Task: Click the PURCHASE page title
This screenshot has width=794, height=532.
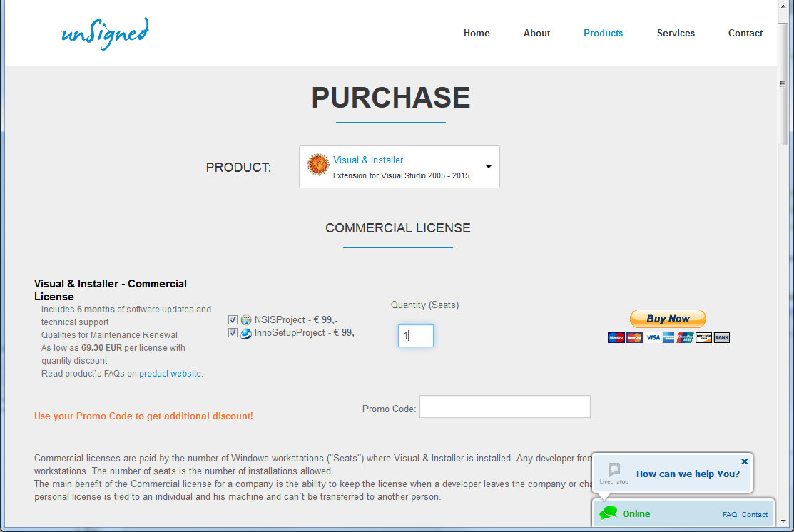Action: pos(390,98)
